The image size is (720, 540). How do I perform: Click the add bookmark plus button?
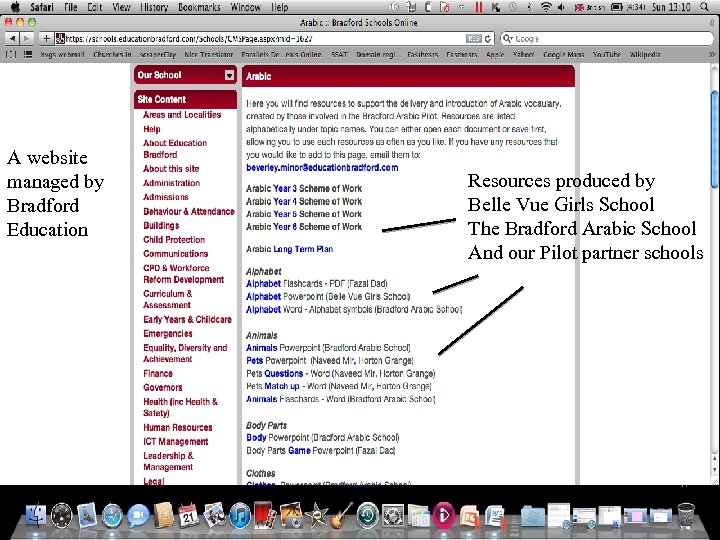coord(46,39)
